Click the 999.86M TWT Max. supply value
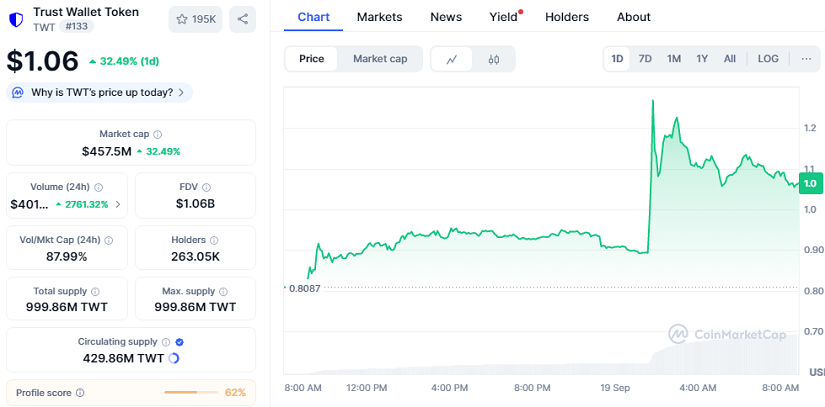825x407 pixels. (195, 307)
